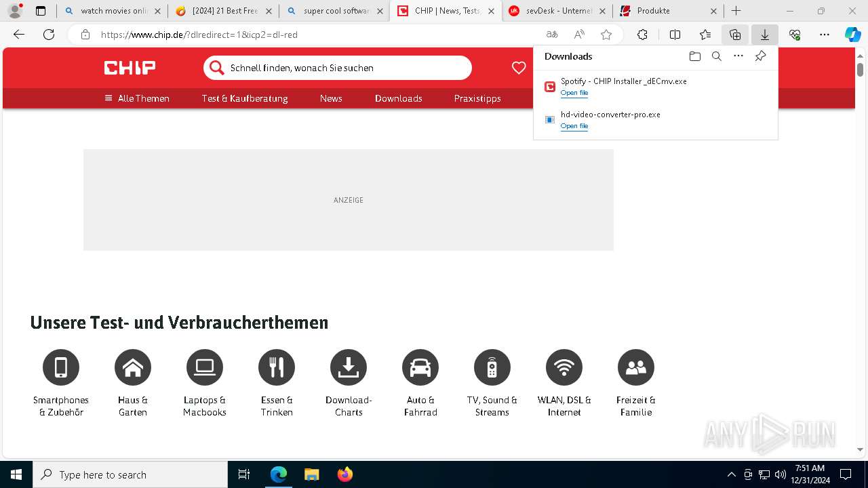The image size is (868, 488).
Task: Click the CHIP wishlist heart icon
Action: point(519,68)
